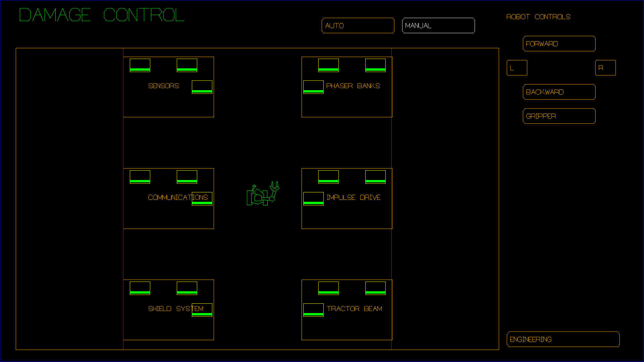Click the BACKWARD robot control button

(x=558, y=92)
